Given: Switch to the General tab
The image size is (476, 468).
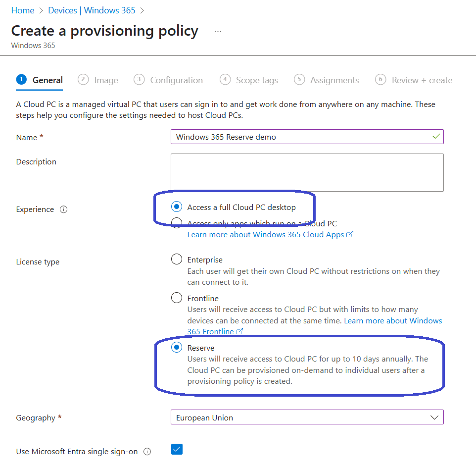Looking at the screenshot, I should pos(48,80).
